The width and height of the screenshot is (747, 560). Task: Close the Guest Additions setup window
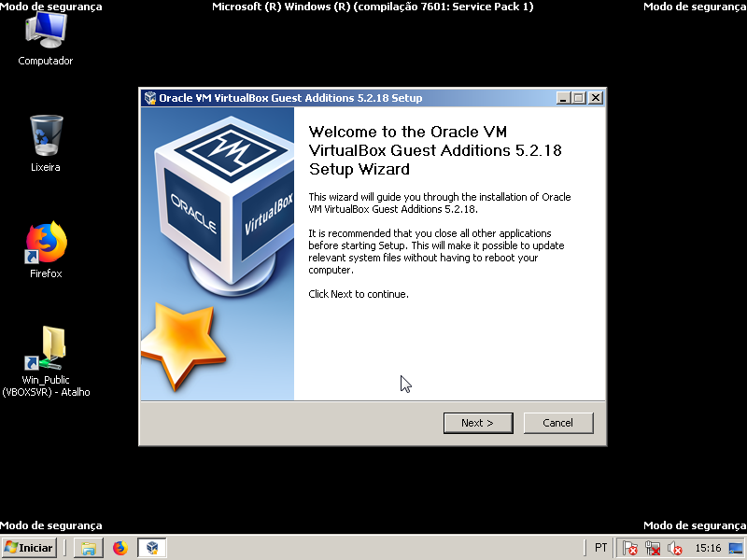point(596,98)
